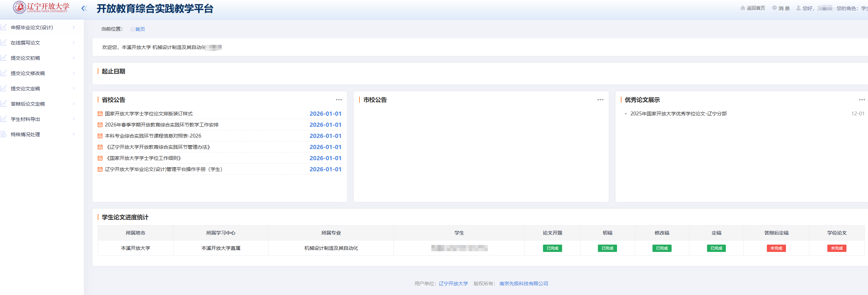Open 消息 in the header
The image size is (868, 295).
tap(784, 8)
